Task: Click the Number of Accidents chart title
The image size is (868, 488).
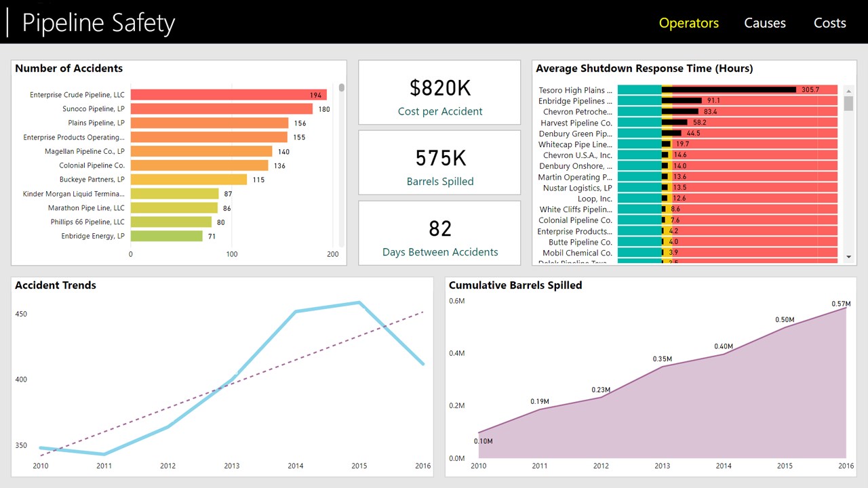Action: click(x=69, y=68)
